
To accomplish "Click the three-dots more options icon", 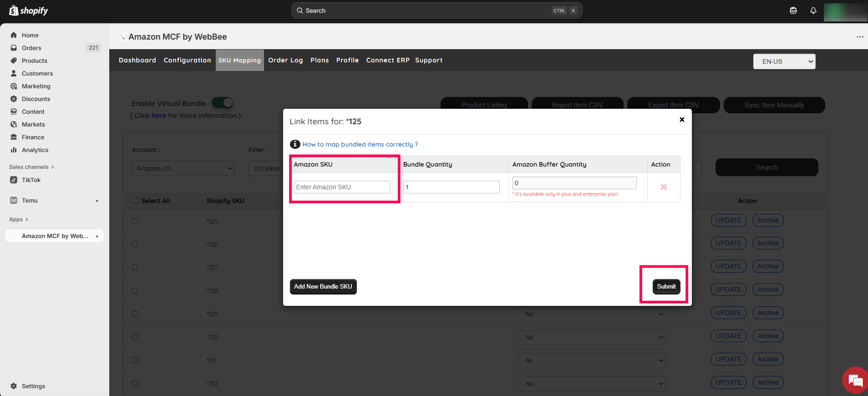I will coord(859,37).
